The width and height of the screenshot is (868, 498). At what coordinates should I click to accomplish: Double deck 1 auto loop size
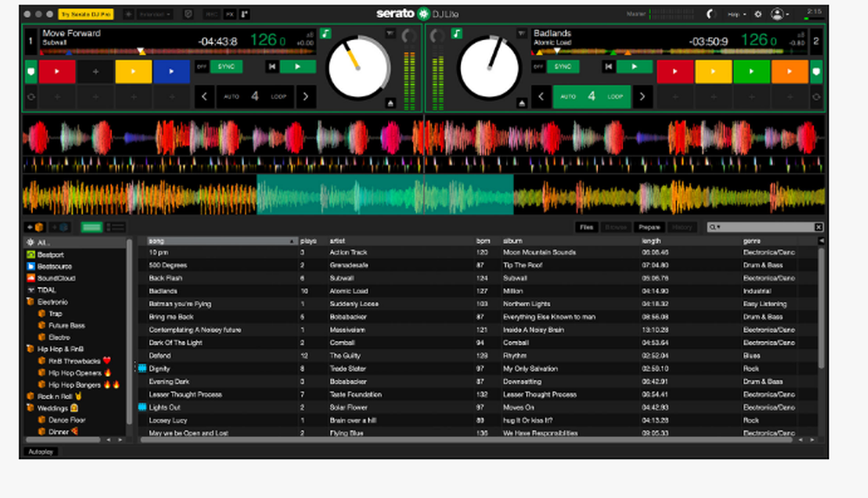point(306,97)
